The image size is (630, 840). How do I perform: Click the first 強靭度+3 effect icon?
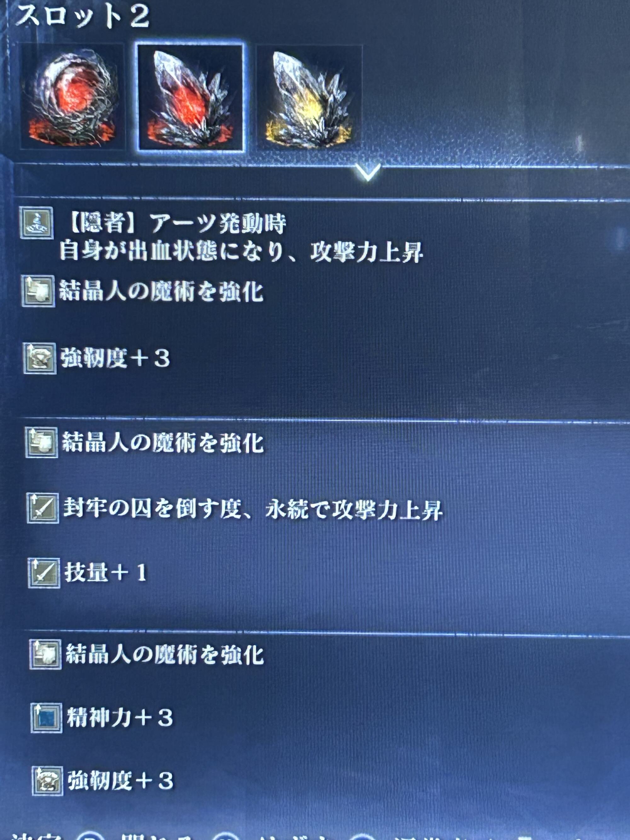pyautogui.click(x=39, y=358)
